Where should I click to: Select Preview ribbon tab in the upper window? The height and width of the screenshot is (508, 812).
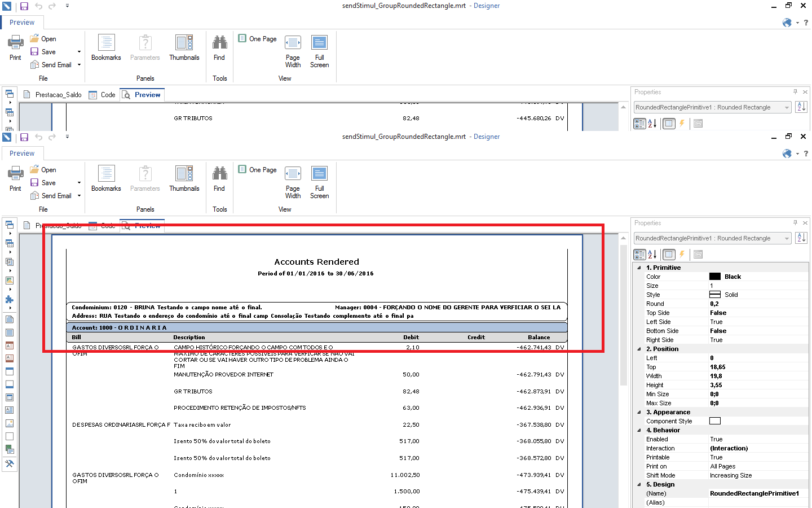(x=22, y=23)
